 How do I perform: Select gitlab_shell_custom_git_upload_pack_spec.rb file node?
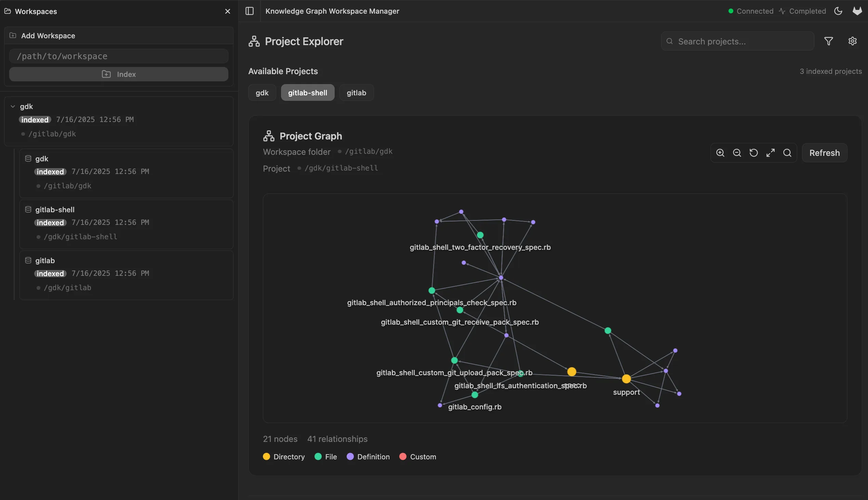pos(454,360)
